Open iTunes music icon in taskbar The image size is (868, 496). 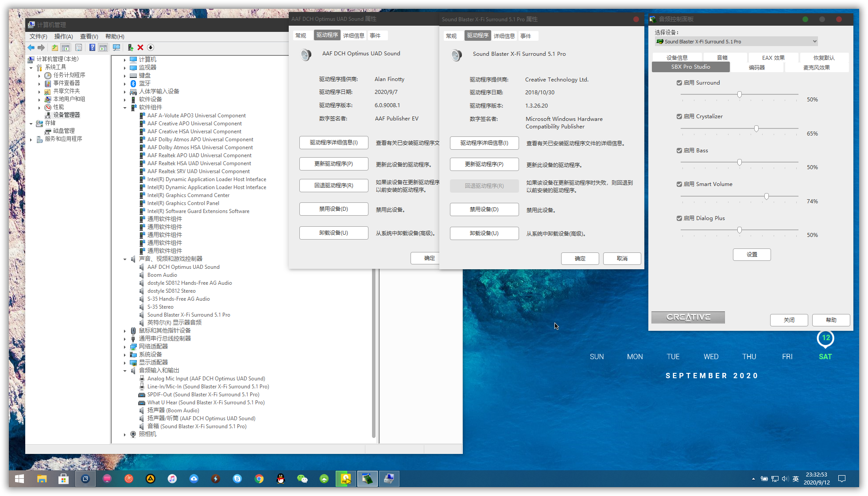pyautogui.click(x=172, y=479)
